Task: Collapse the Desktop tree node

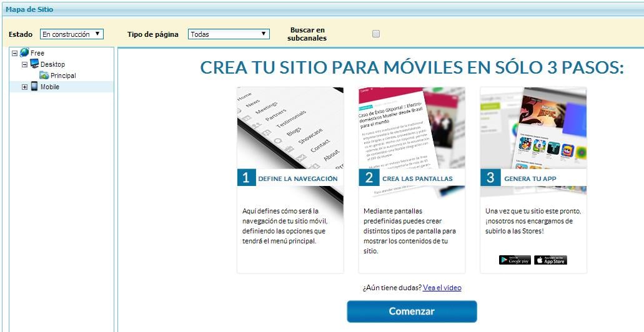Action: coord(25,64)
